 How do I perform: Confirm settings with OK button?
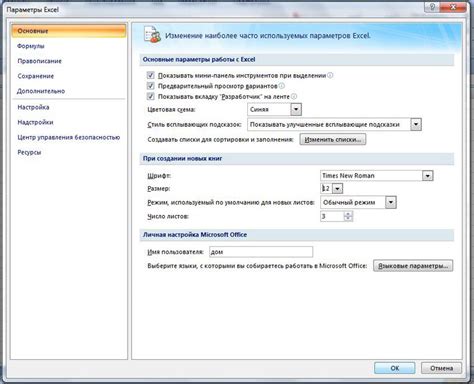click(x=395, y=368)
